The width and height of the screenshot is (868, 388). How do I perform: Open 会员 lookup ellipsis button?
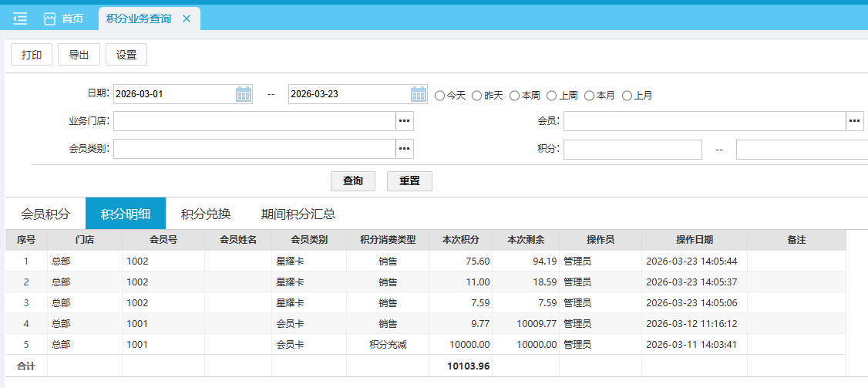(855, 121)
